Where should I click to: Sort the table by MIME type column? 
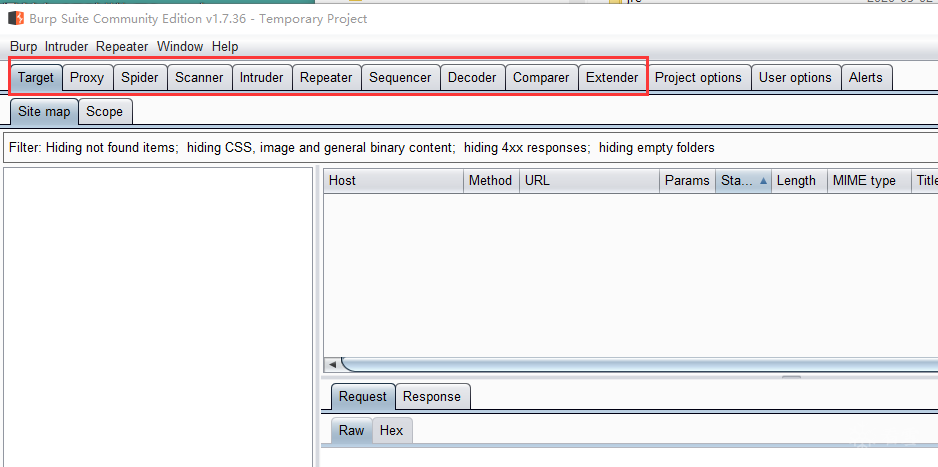[869, 181]
